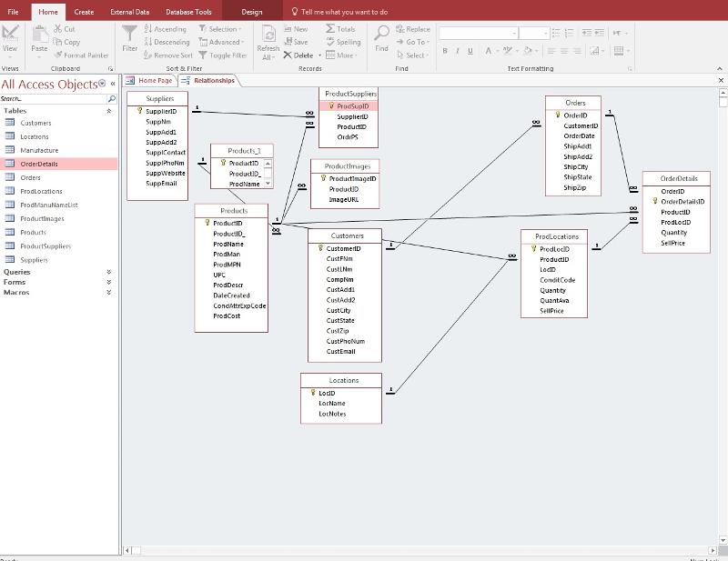Click the Replace button

click(413, 29)
